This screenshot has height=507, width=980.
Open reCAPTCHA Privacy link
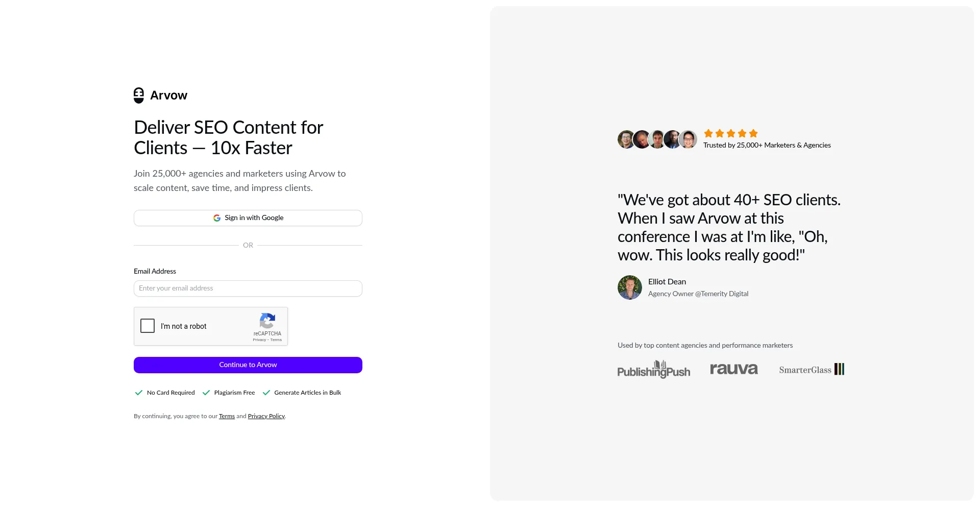click(259, 340)
